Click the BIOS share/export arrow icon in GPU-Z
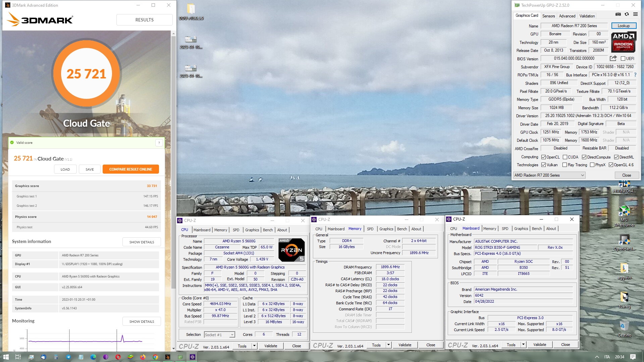Screen dimensions: 644x362 pos(613,58)
